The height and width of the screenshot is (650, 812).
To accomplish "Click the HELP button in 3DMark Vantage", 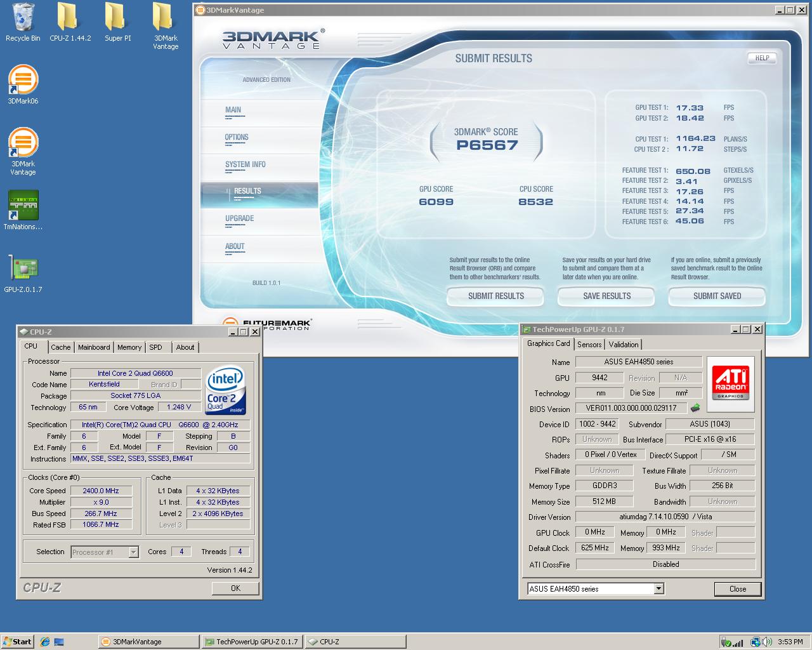I will coord(762,58).
